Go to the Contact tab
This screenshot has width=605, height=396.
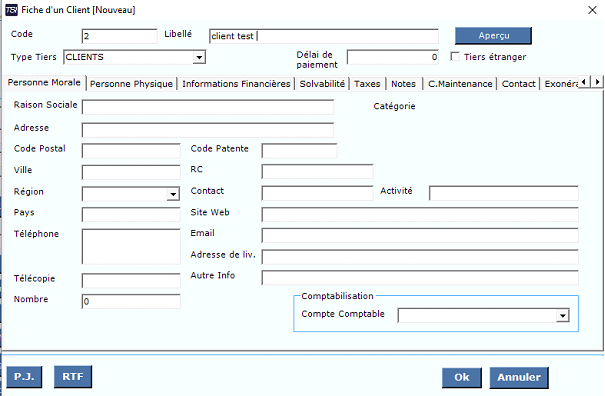(x=519, y=84)
